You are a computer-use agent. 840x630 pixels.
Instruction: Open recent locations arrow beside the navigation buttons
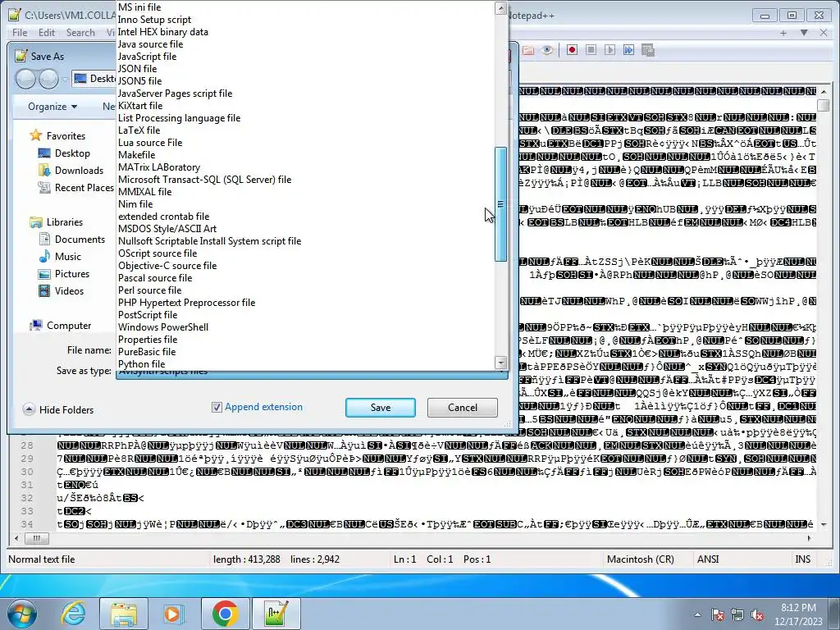click(x=65, y=80)
